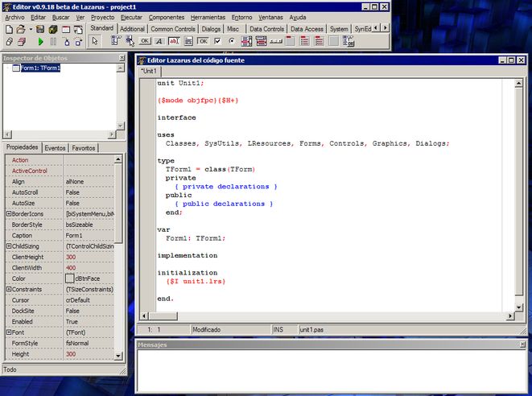Select Form1: TForm1 in the component tree
The image size is (532, 396).
[x=40, y=68]
